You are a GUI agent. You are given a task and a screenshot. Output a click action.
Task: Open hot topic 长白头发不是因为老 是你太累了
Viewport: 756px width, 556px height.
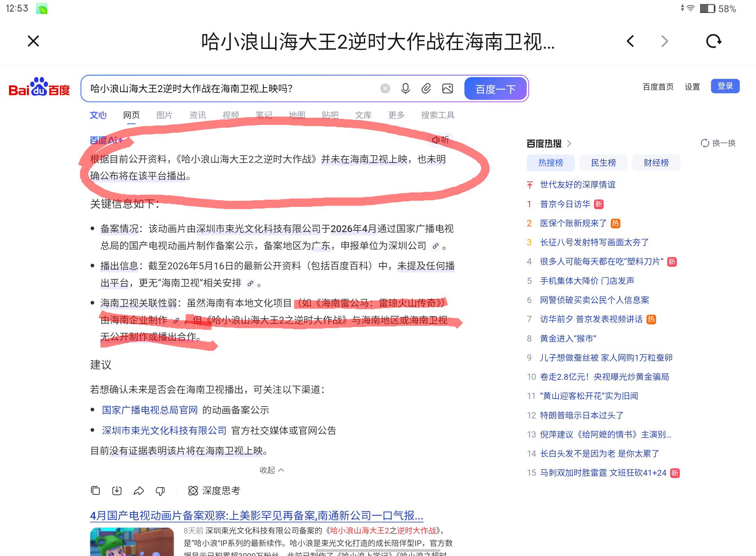pyautogui.click(x=599, y=453)
